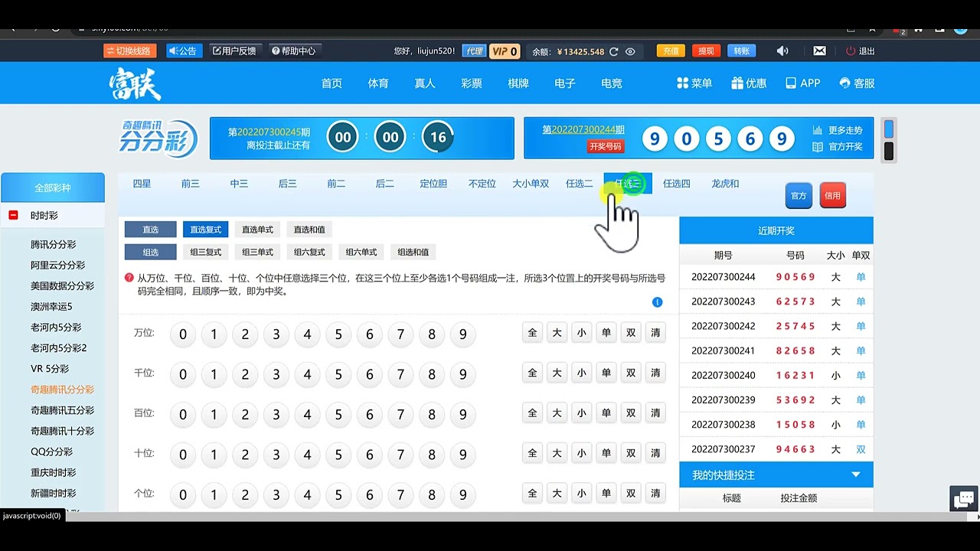Mute sound with speaker icon
The width and height of the screenshot is (980, 551).
[x=782, y=51]
